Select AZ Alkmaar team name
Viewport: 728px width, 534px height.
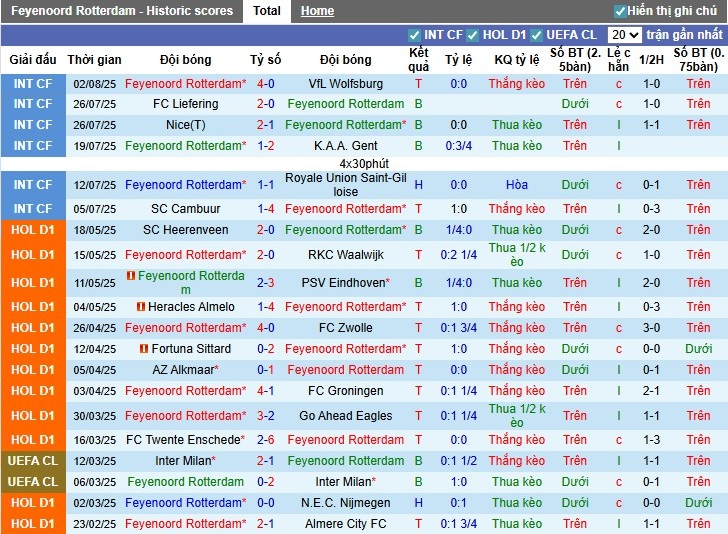pyautogui.click(x=185, y=370)
